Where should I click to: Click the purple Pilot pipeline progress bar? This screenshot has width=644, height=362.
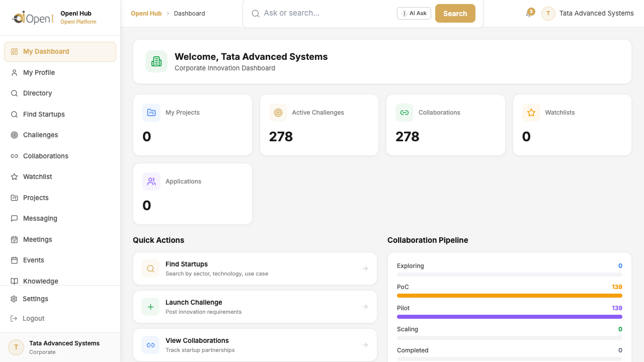[510, 317]
